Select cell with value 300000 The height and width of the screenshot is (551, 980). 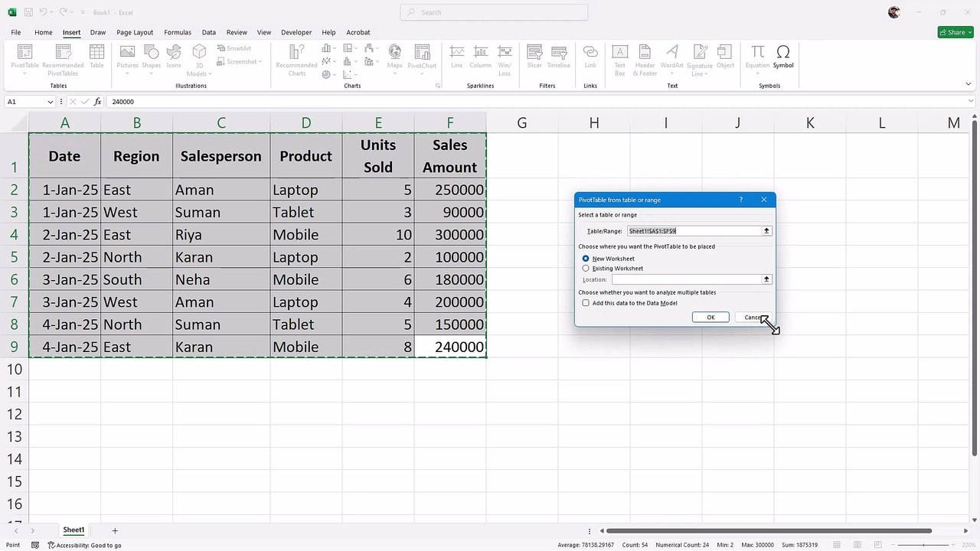pyautogui.click(x=450, y=235)
